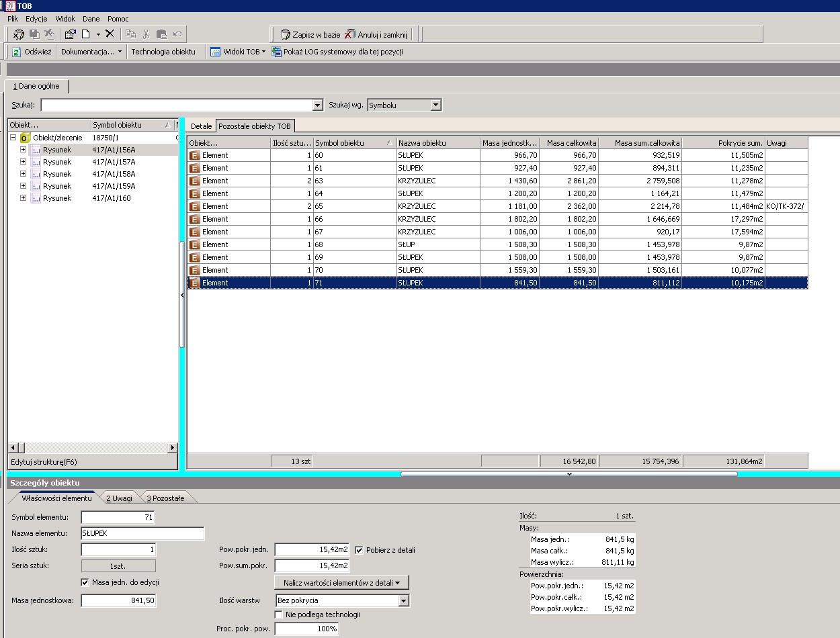Viewport: 840px width, 638px height.
Task: Click the drawing icon of Rysunek 417/A1/160
Action: (36, 198)
